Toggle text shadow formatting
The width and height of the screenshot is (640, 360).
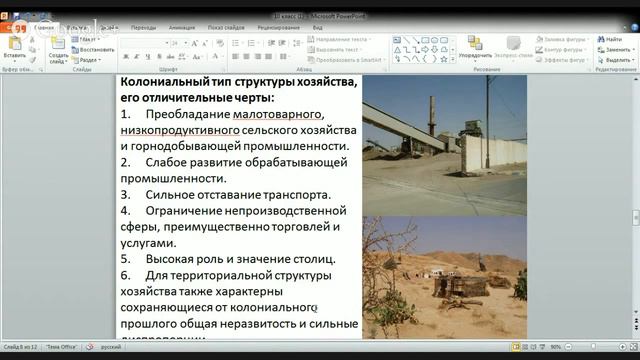coord(159,57)
